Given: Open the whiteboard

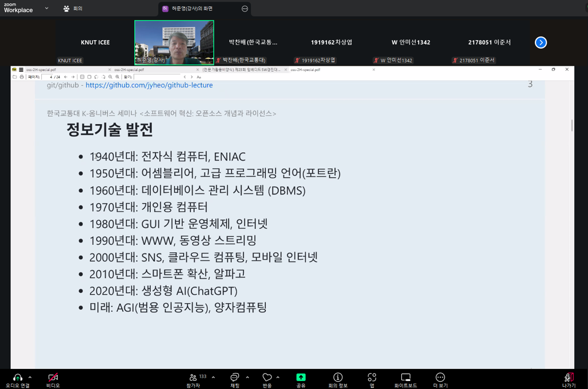Looking at the screenshot, I should (x=406, y=377).
